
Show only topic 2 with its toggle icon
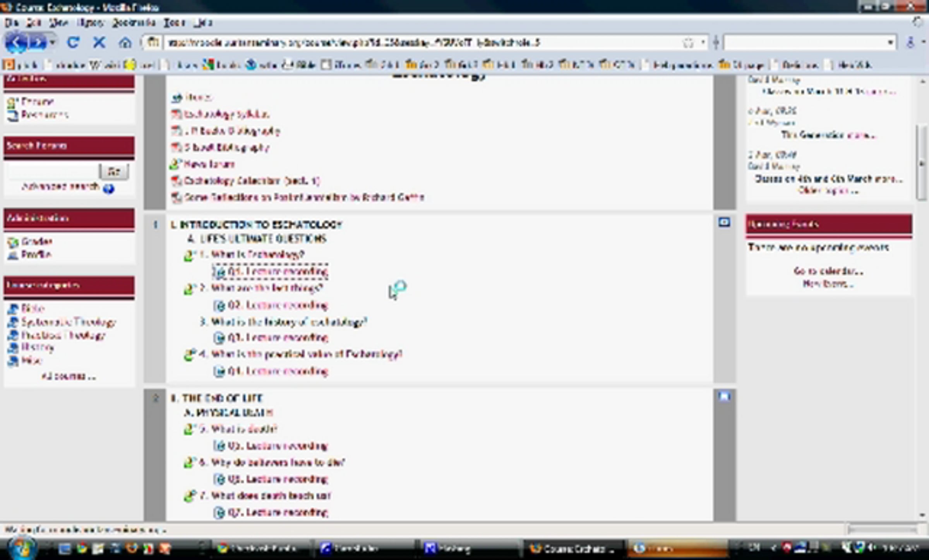coord(724,396)
